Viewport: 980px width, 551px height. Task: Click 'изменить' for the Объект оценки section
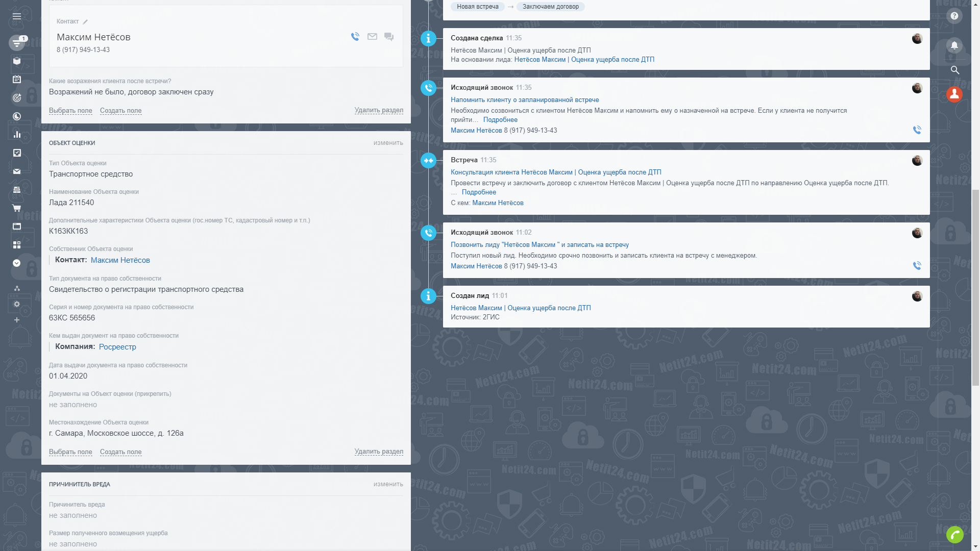point(388,143)
